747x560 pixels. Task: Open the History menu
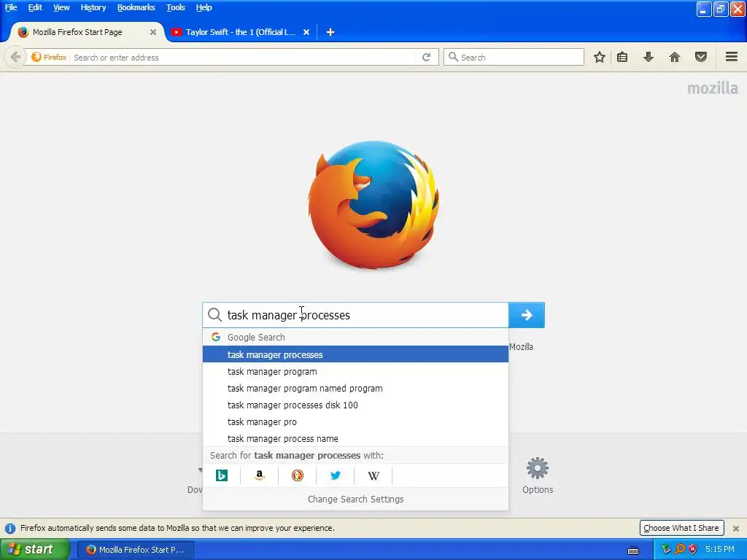pyautogui.click(x=93, y=7)
